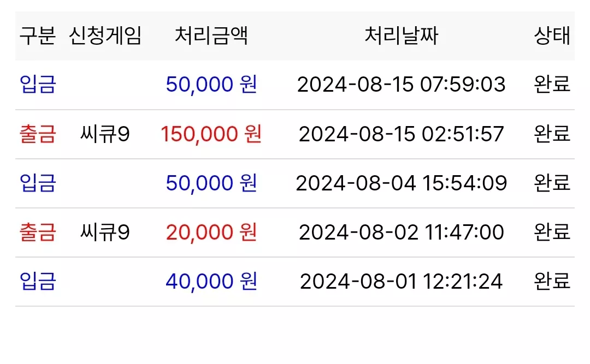
Task: Click the 50,000 원 amount from 08-15
Action: tap(211, 84)
